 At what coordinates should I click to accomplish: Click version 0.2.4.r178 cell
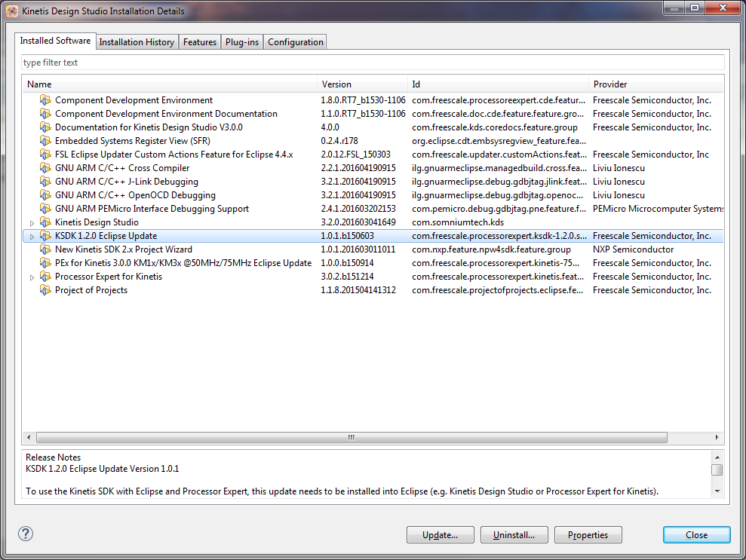click(339, 141)
